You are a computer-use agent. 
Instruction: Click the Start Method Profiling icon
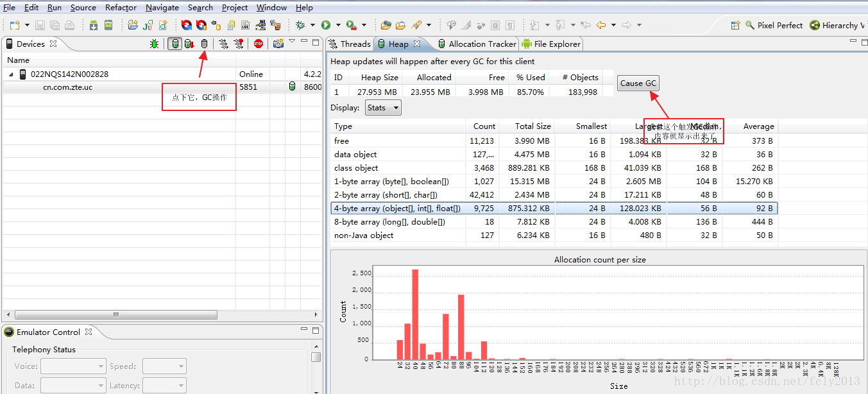coord(239,44)
